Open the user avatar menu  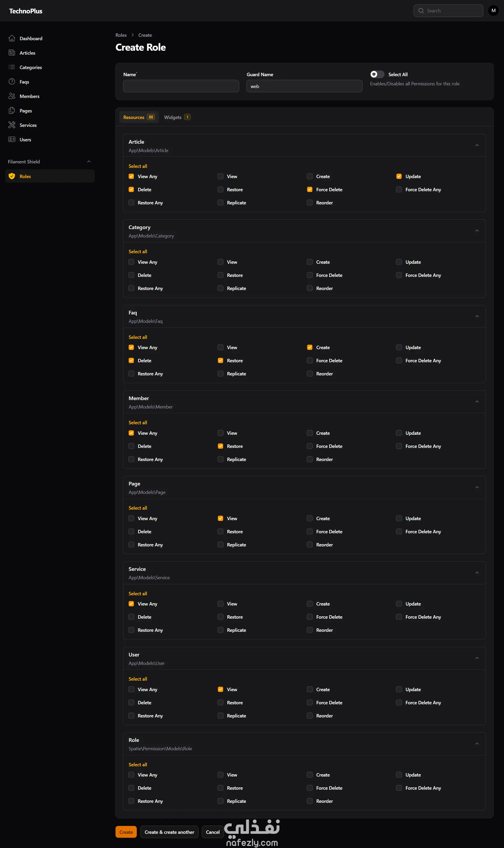click(x=493, y=11)
